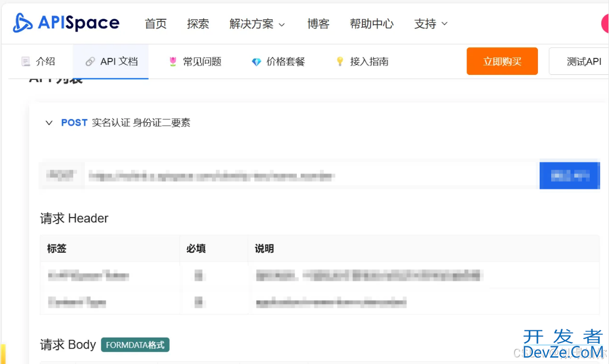
Task: Click the document icon next to 介绍
Action: coord(26,61)
